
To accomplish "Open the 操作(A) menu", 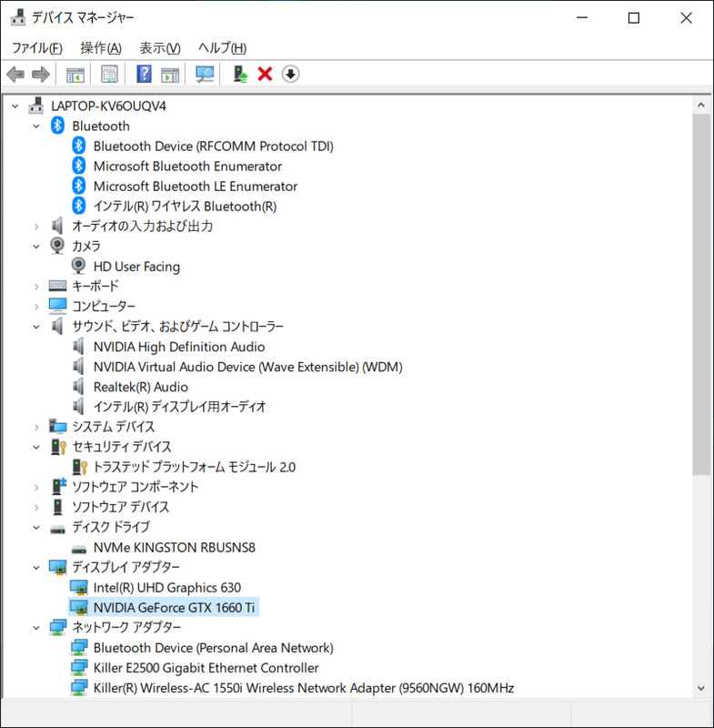I will [101, 48].
